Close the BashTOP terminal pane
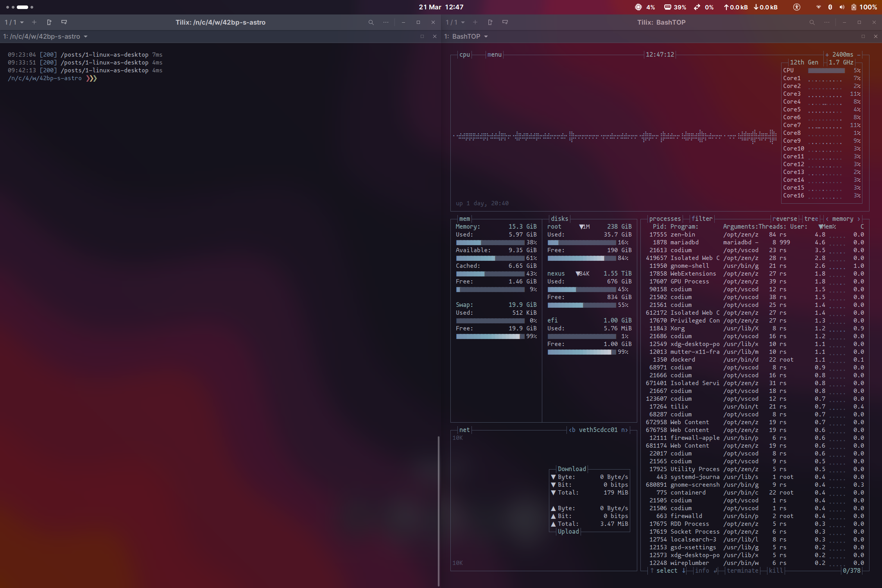This screenshot has height=588, width=882. tap(875, 36)
